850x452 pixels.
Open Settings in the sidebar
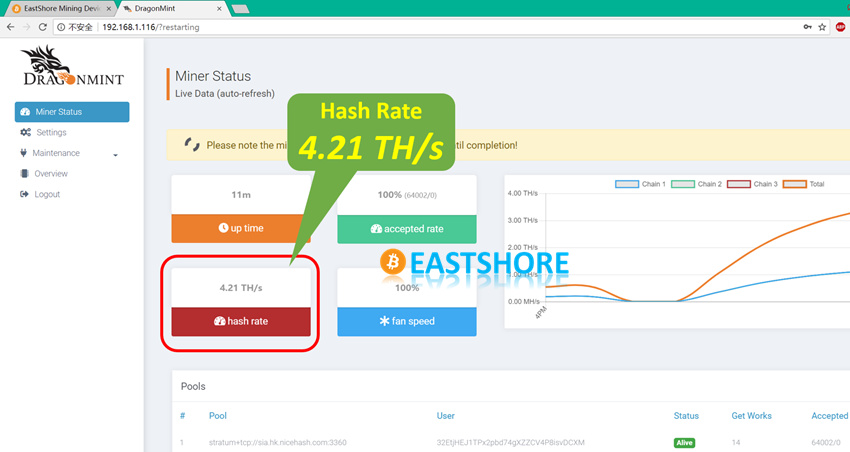[51, 132]
